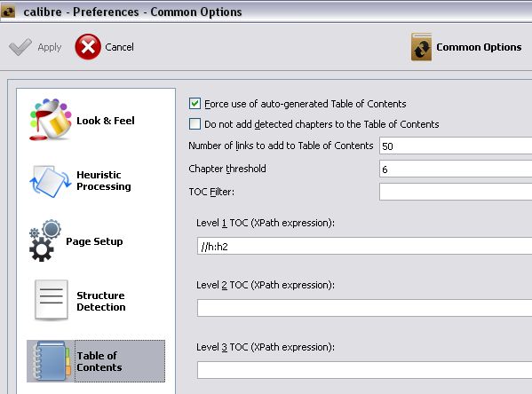532x394 pixels.
Task: Uncheck Force use of auto-generated Table of Contents
Action: point(195,104)
